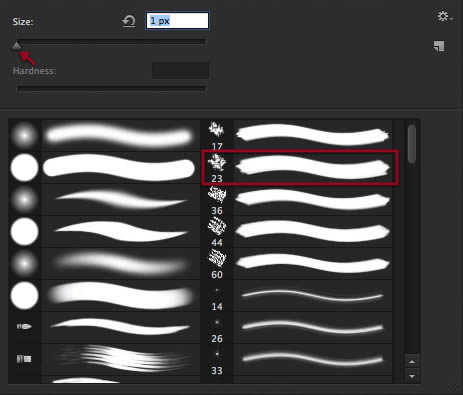Click the Hardness slider track
The width and height of the screenshot is (463, 395).
click(x=111, y=89)
